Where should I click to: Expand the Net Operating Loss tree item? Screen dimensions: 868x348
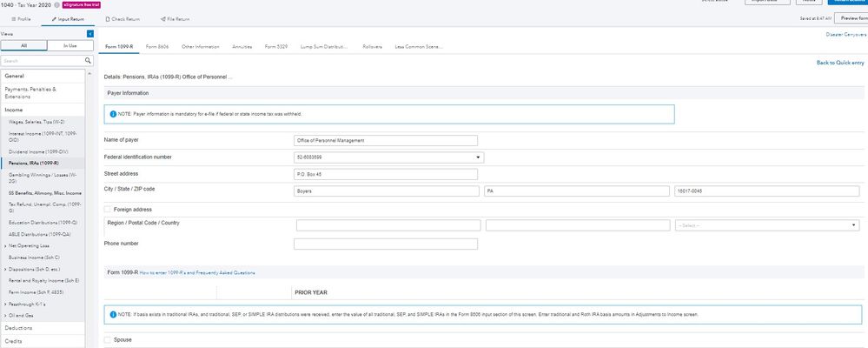click(x=5, y=245)
